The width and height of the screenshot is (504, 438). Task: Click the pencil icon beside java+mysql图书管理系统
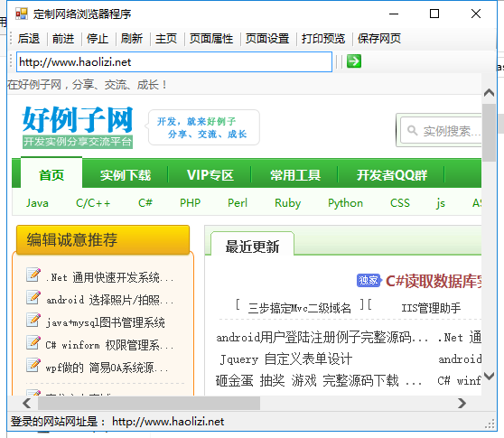point(33,320)
